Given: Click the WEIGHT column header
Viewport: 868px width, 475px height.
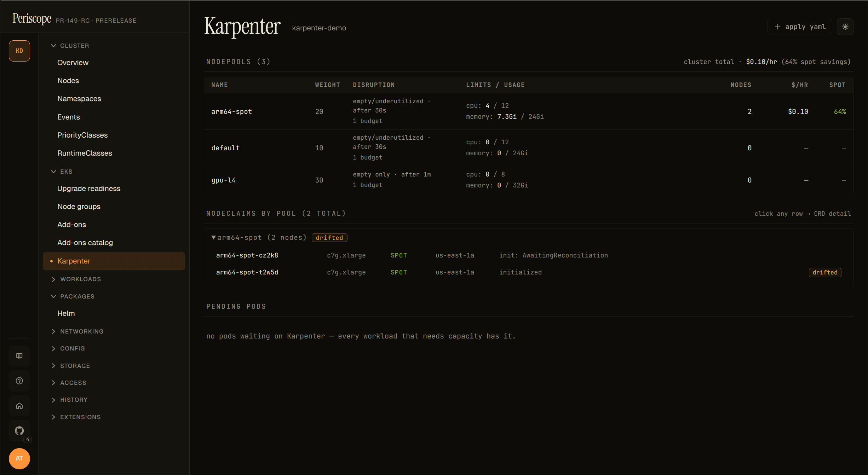Looking at the screenshot, I should tap(328, 85).
